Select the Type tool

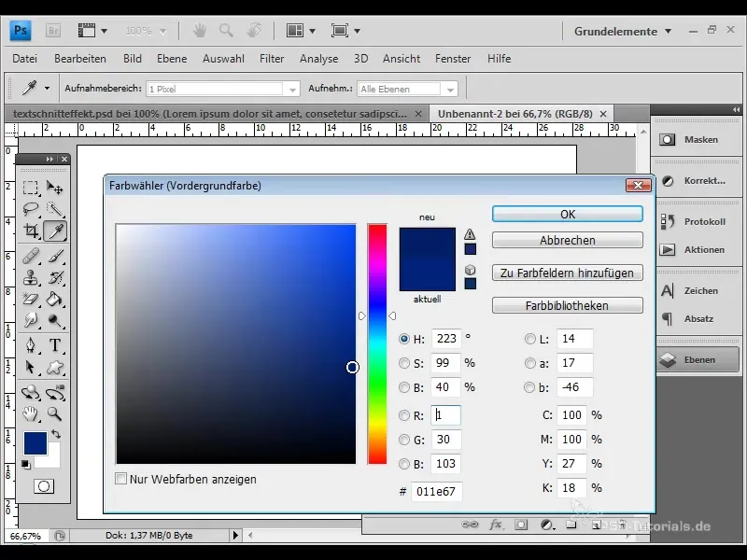(55, 344)
